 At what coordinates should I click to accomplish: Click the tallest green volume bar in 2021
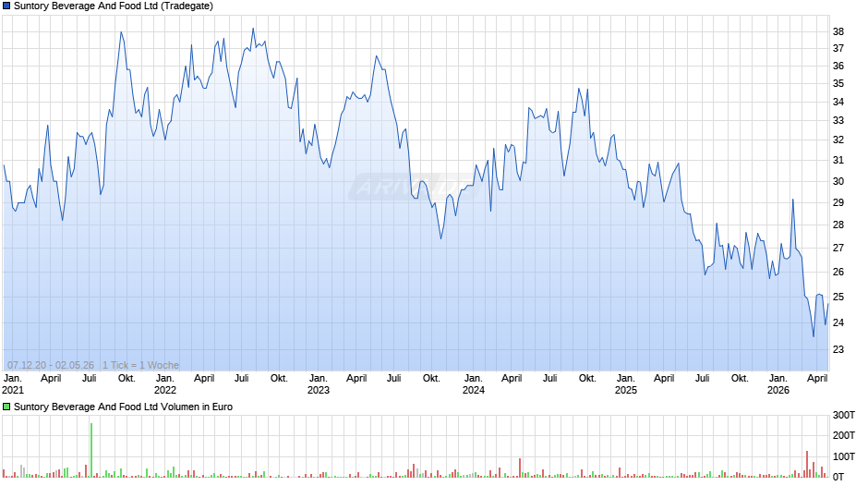91,450
